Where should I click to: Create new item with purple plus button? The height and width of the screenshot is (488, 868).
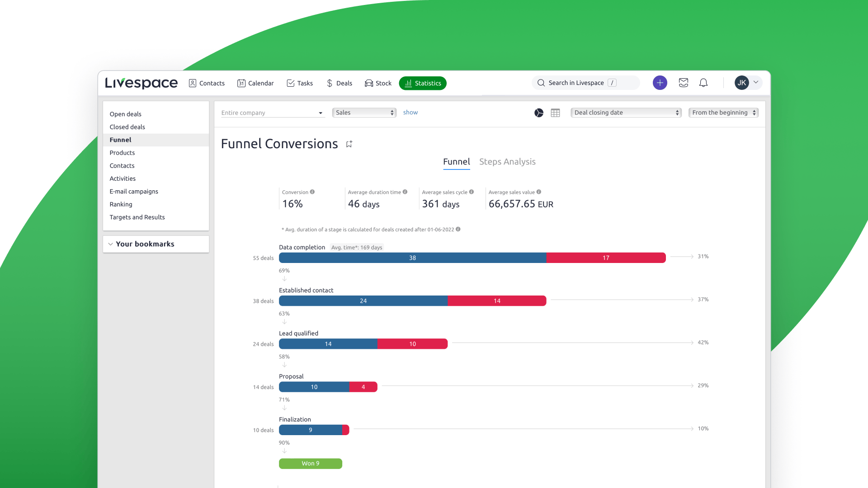660,83
